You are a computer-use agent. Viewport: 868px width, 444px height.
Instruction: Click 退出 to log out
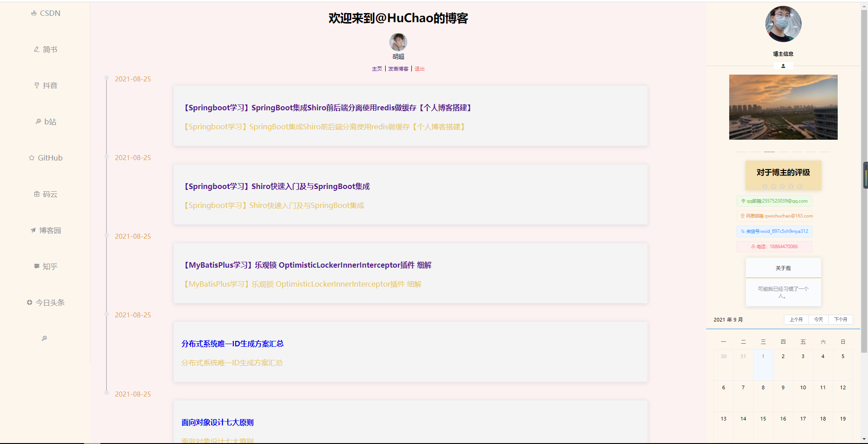419,69
